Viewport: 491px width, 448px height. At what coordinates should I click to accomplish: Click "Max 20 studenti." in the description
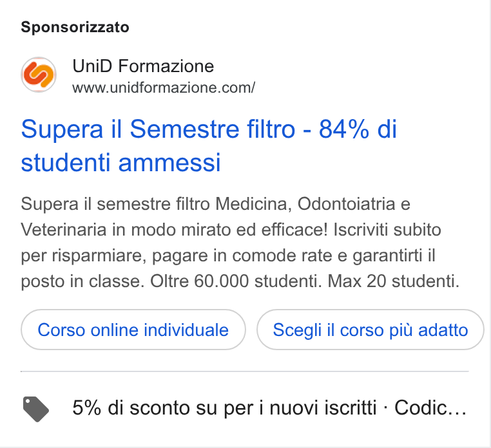pos(393,281)
